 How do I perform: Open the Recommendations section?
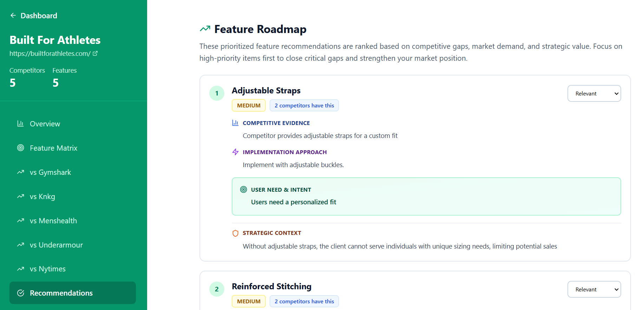coord(61,292)
